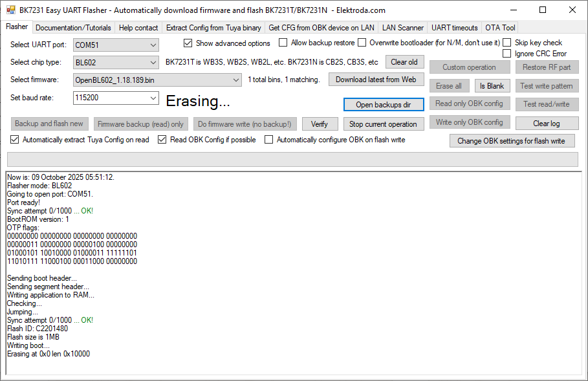Open the Help contact tab
Image resolution: width=588 pixels, height=381 pixels.
click(x=138, y=28)
